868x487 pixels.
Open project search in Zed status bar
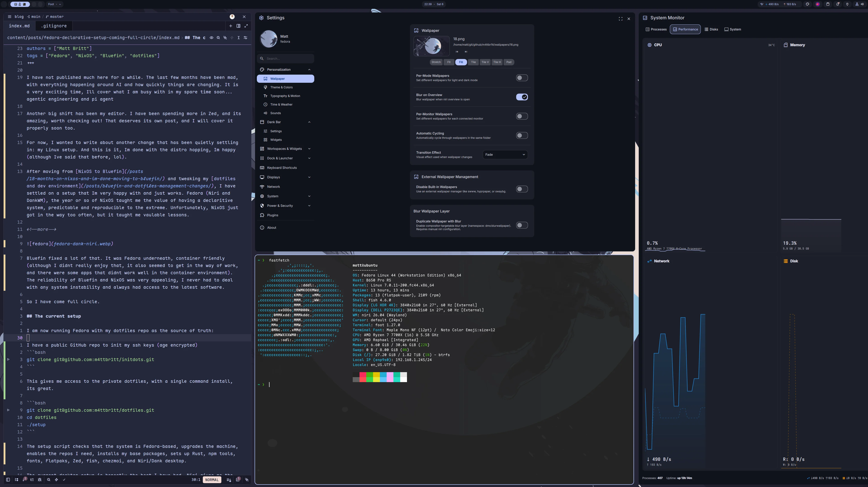[x=49, y=480]
